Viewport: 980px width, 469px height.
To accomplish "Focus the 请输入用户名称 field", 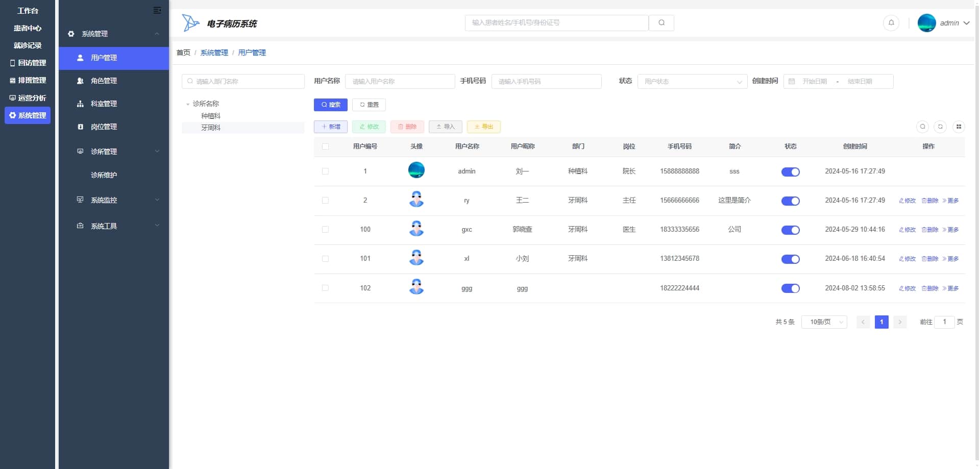I will (x=400, y=82).
